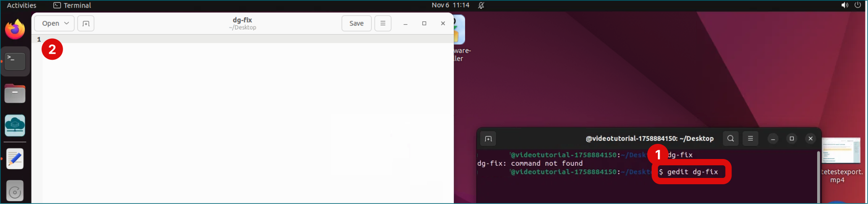Minimize the Terminal window

click(773, 138)
